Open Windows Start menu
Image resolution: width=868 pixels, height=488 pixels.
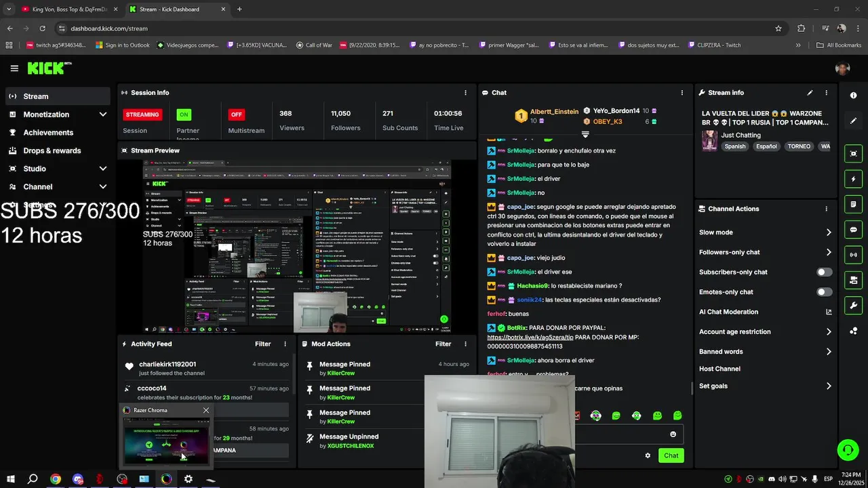10,479
